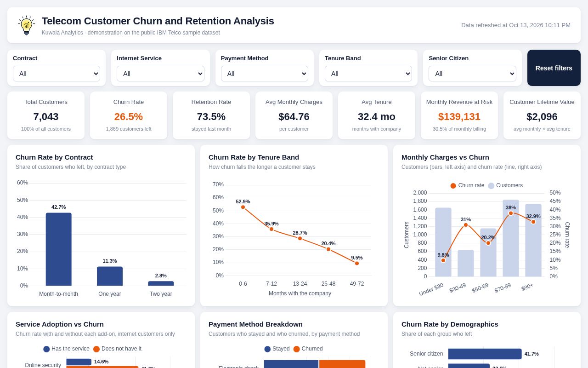Click the data refreshed timestamp text
Screen dimensions: 588x368
[516, 25]
